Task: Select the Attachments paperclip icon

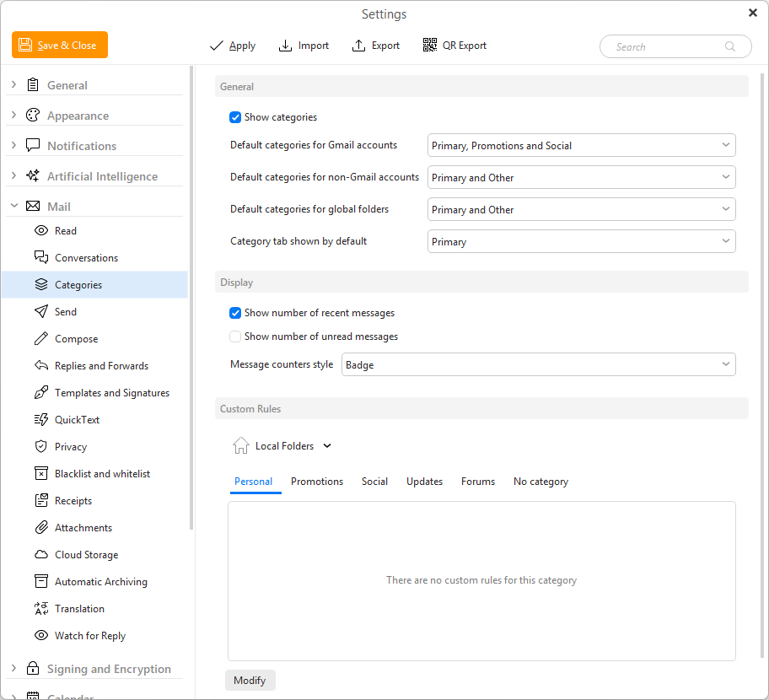Action: 41,527
